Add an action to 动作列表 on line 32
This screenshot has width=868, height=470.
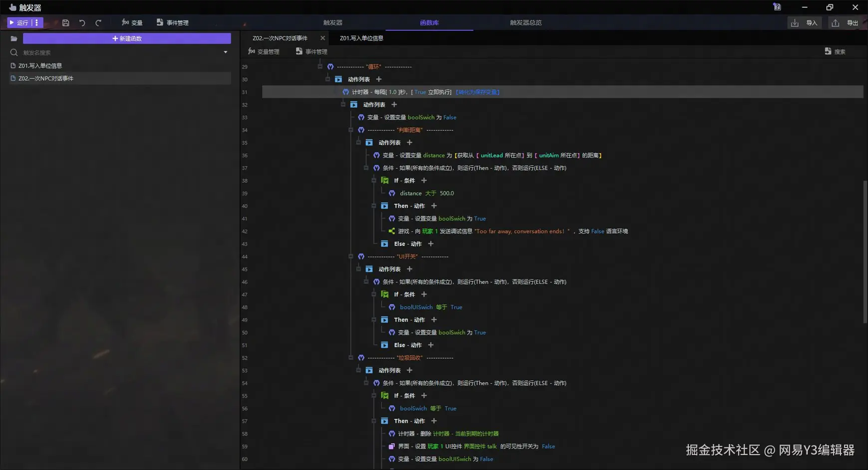(394, 105)
